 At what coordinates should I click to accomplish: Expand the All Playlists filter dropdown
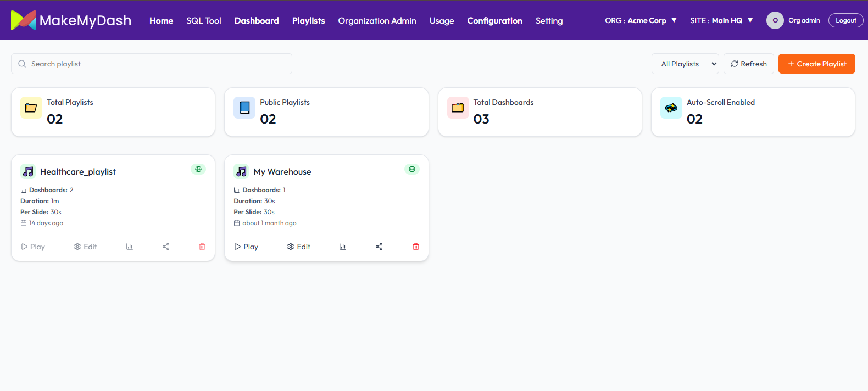click(x=685, y=64)
